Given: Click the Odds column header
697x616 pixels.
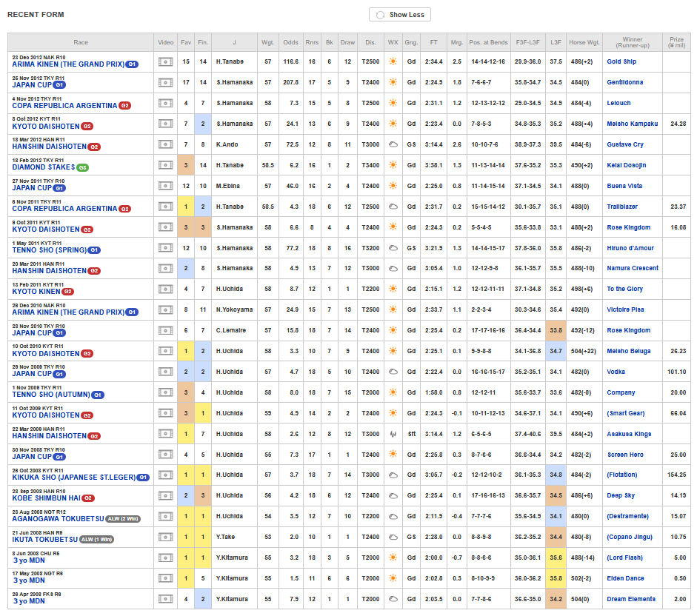Looking at the screenshot, I should [290, 42].
